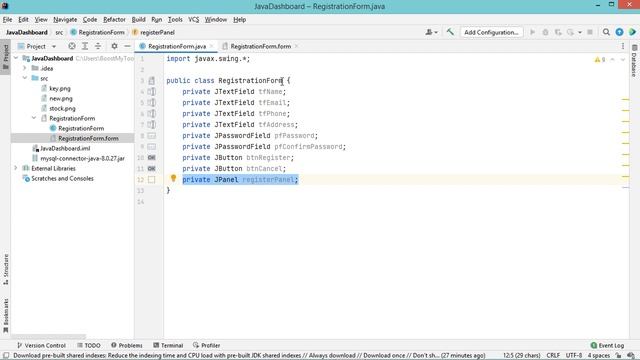Click the read-only lock icon in status bar
Image resolution: width=640 pixels, height=360 pixels.
[618, 356]
